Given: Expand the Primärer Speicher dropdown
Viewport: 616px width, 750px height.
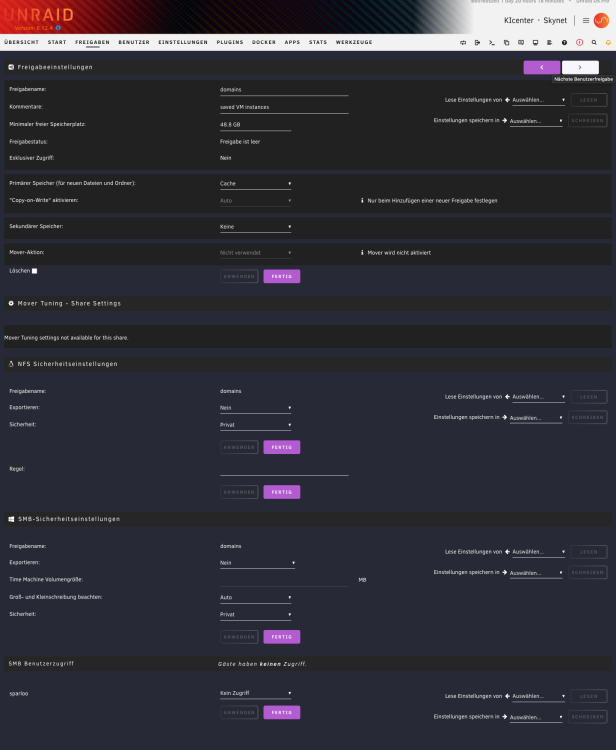Looking at the screenshot, I should [255, 184].
